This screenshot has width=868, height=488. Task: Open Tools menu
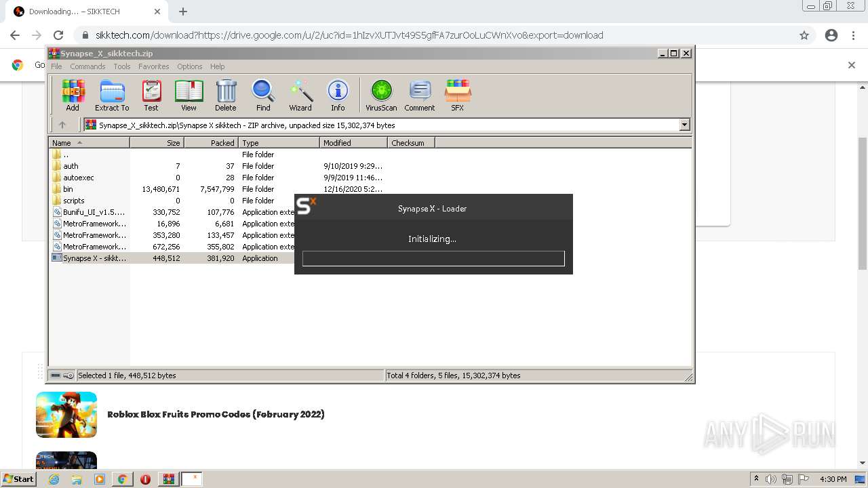point(122,66)
